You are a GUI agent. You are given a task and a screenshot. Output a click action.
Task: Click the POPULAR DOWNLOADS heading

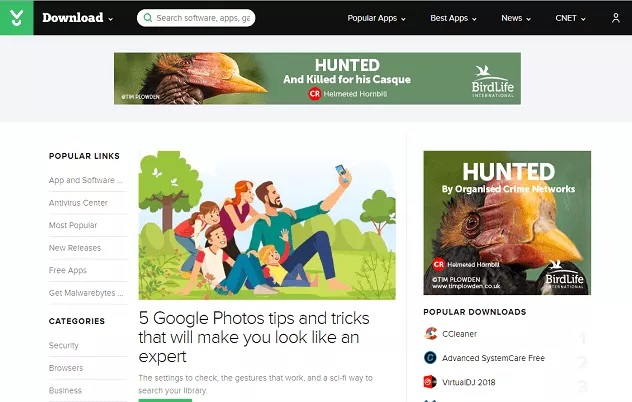(475, 312)
